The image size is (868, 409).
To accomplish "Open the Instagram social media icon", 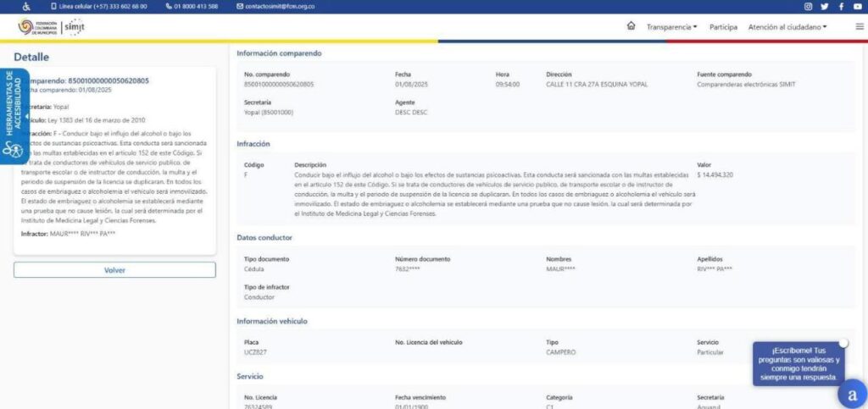I will [808, 6].
